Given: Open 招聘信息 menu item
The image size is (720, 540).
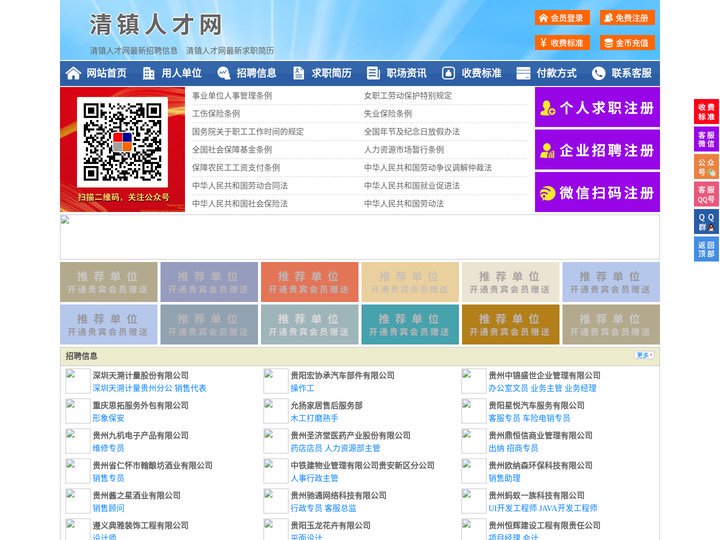Looking at the screenshot, I should pos(256,73).
